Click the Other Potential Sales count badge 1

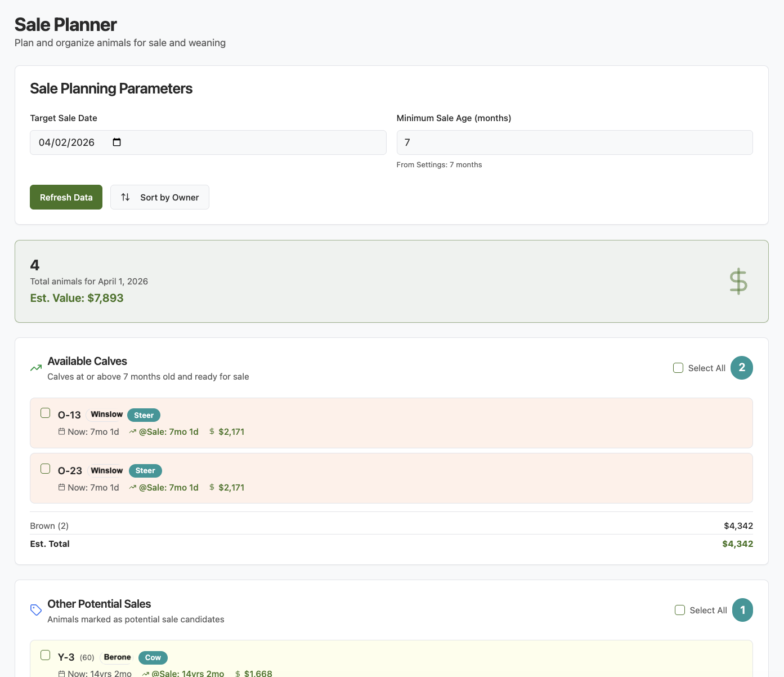(x=742, y=610)
